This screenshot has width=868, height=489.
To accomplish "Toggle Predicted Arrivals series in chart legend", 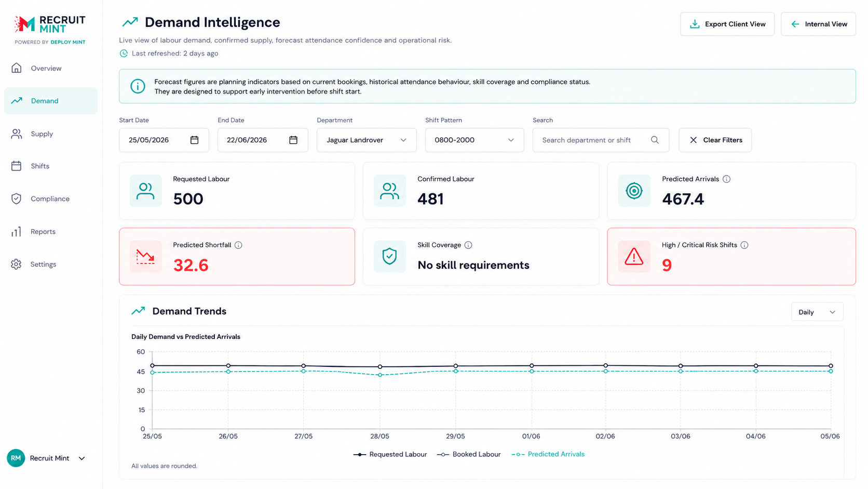I will click(548, 454).
